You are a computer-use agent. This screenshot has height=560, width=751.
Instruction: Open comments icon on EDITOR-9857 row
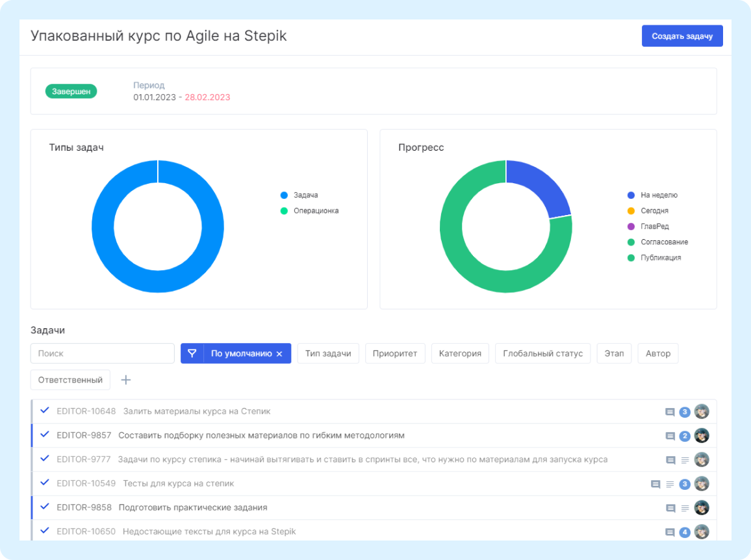coord(670,436)
